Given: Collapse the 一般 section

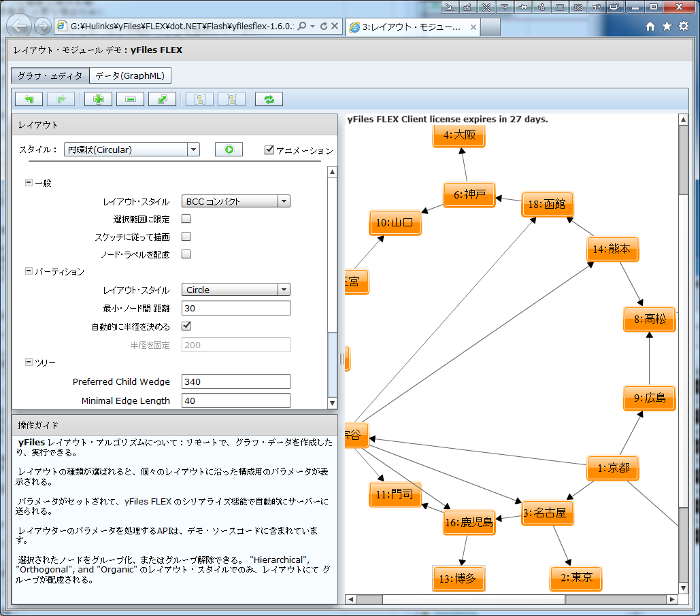Looking at the screenshot, I should (x=29, y=182).
